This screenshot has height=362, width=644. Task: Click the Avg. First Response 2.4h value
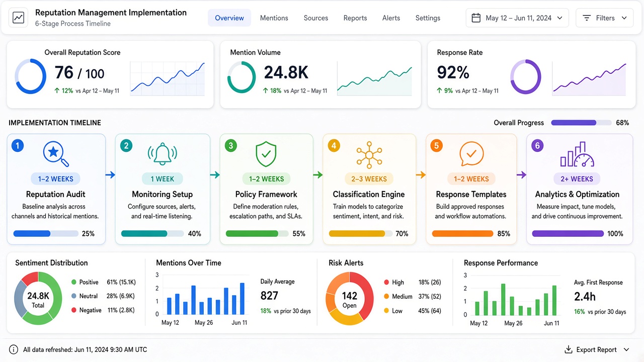tap(585, 297)
